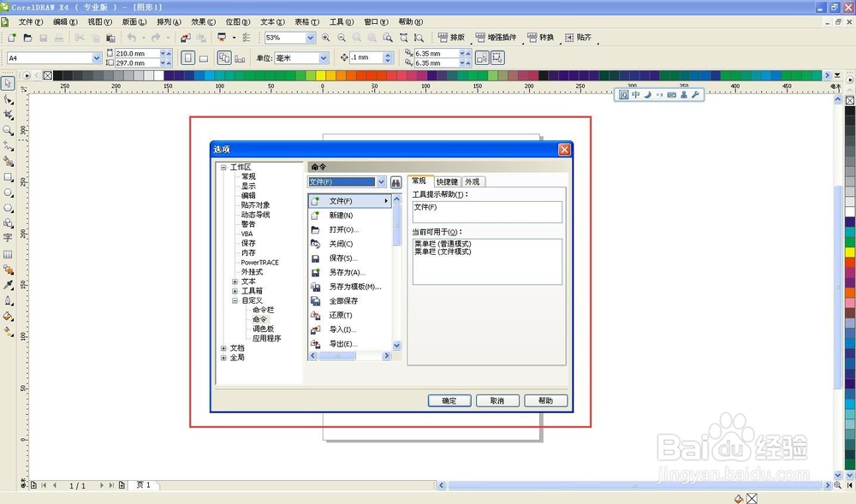
Task: Open the 编辑 menu in menu bar
Action: point(66,21)
